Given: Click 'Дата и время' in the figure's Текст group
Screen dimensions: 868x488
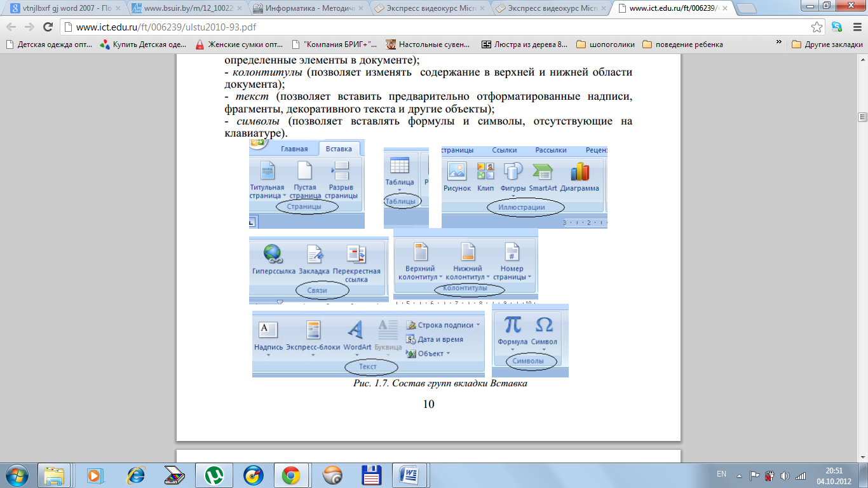Looking at the screenshot, I should [435, 339].
